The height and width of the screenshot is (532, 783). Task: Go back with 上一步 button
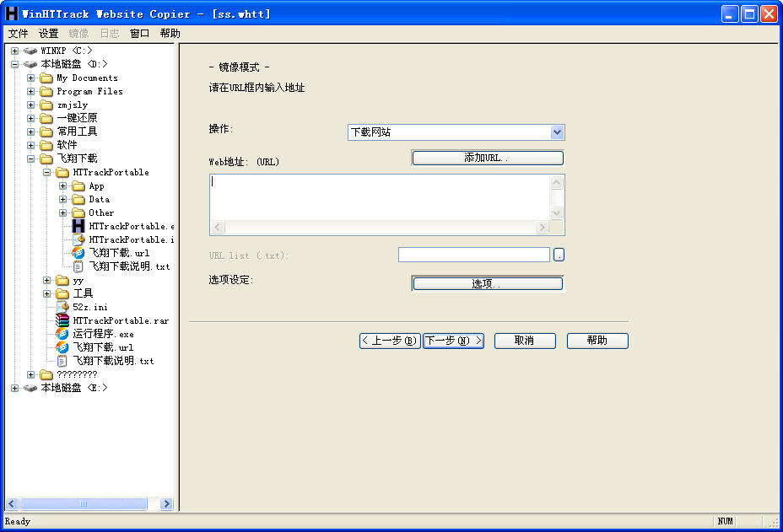(390, 341)
